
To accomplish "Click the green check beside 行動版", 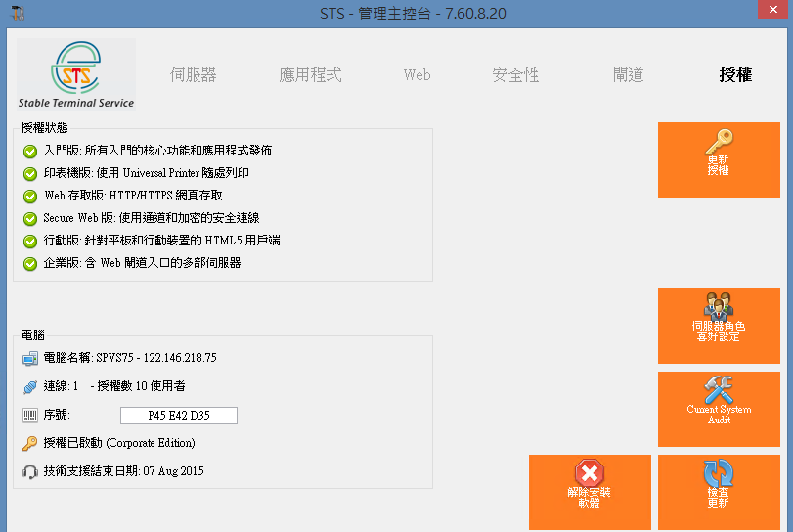I will pyautogui.click(x=30, y=242).
